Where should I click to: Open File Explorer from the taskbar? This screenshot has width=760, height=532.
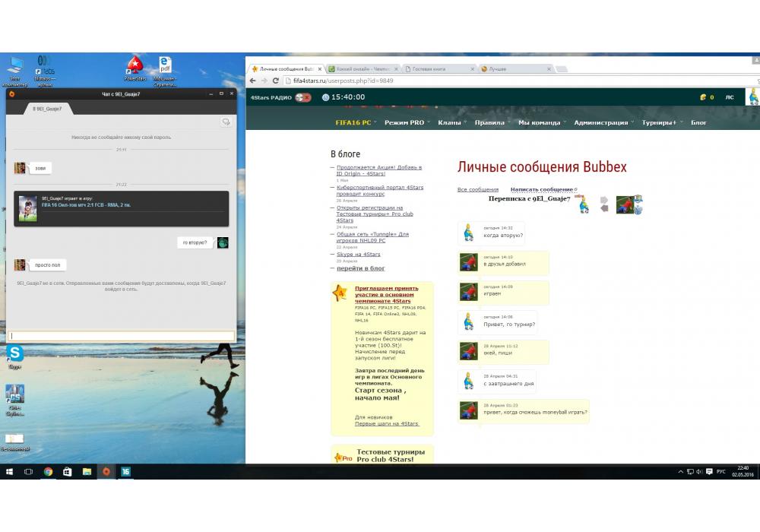point(87,471)
